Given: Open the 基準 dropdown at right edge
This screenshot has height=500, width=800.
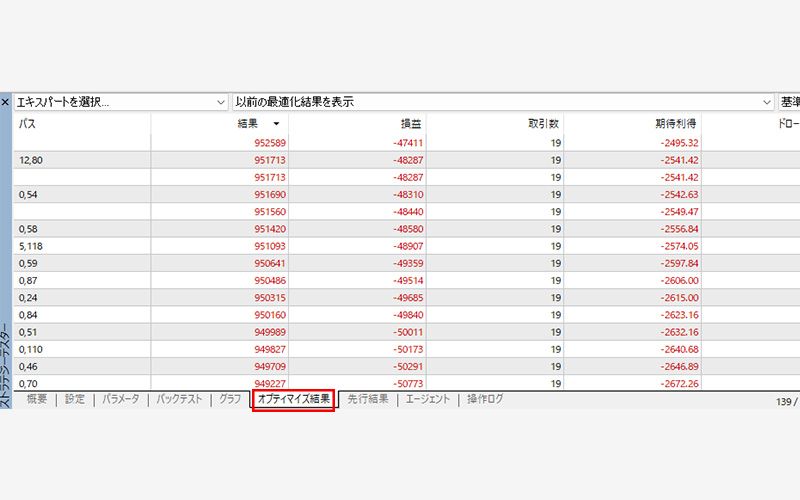Looking at the screenshot, I should coord(789,102).
